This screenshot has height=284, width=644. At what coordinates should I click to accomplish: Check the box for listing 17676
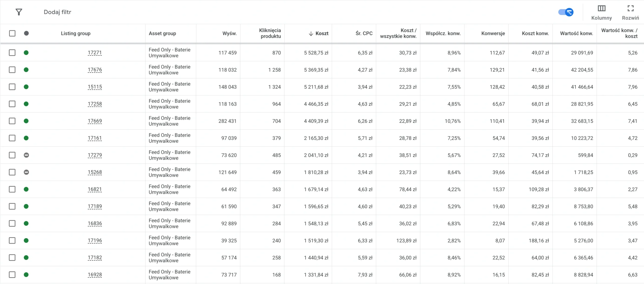coord(12,70)
